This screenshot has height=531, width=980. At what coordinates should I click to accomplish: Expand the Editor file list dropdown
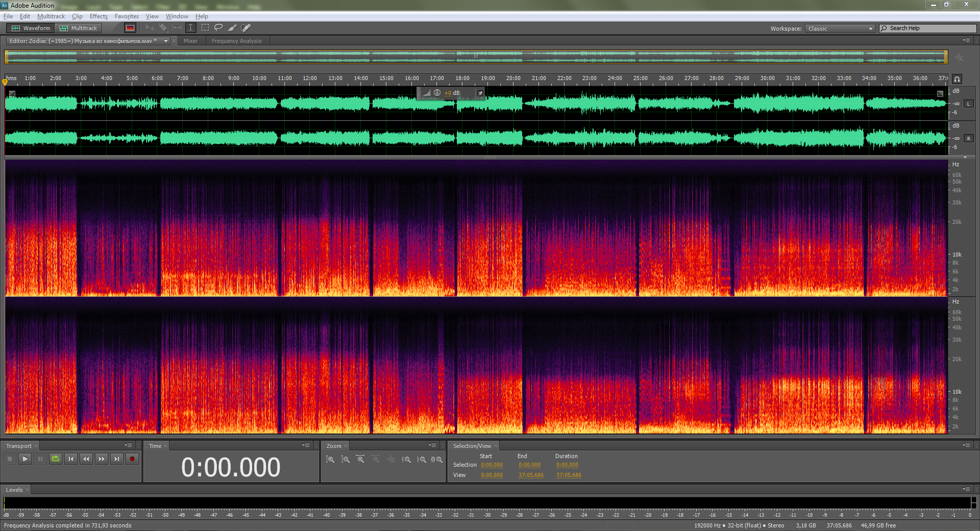point(166,41)
